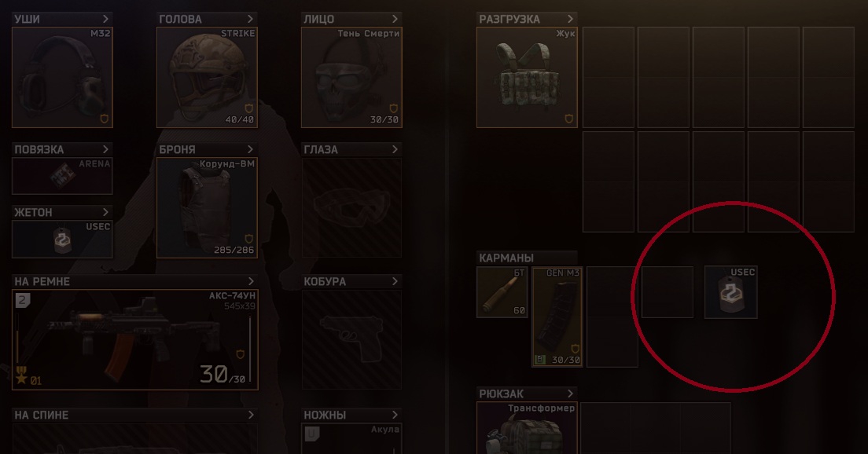Open the КОБУРА slot chevron

tap(395, 281)
